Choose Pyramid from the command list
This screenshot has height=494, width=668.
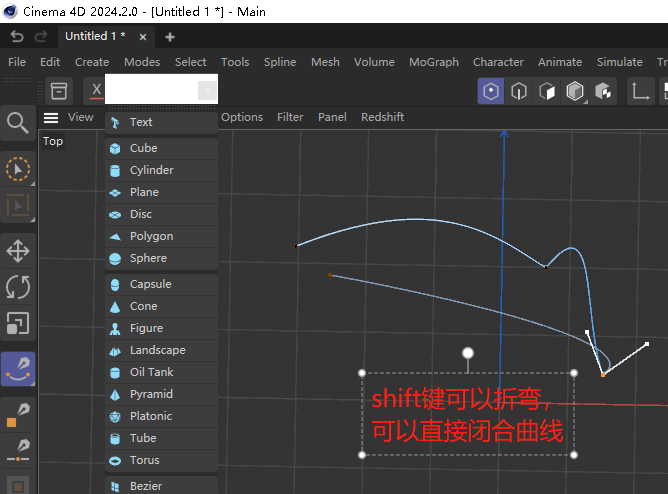[x=161, y=394]
